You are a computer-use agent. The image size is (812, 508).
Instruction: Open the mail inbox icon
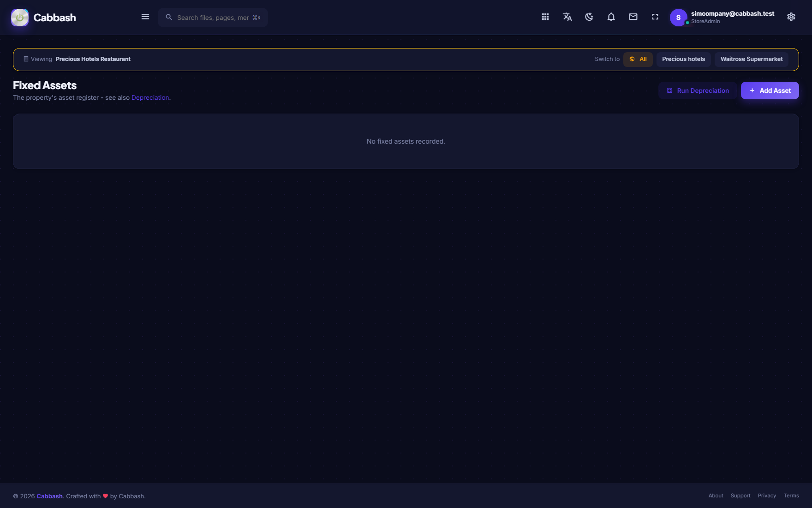click(633, 17)
